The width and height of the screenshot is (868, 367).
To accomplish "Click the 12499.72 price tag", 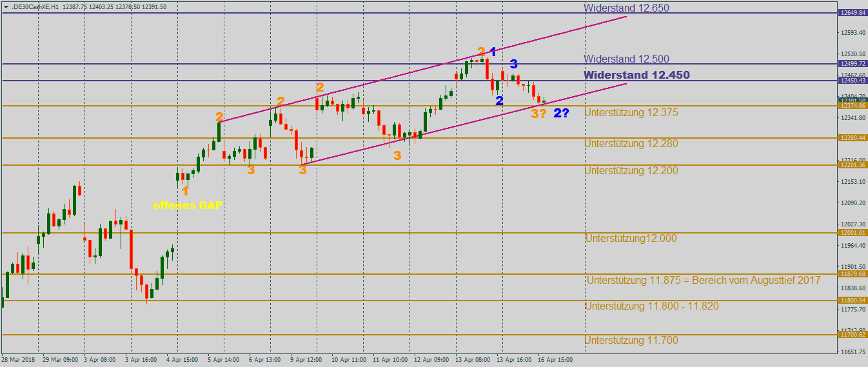I will [x=853, y=63].
